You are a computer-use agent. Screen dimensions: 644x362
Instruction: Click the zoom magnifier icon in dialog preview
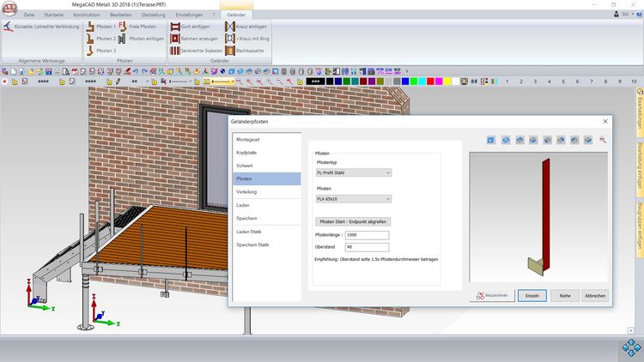(x=603, y=140)
